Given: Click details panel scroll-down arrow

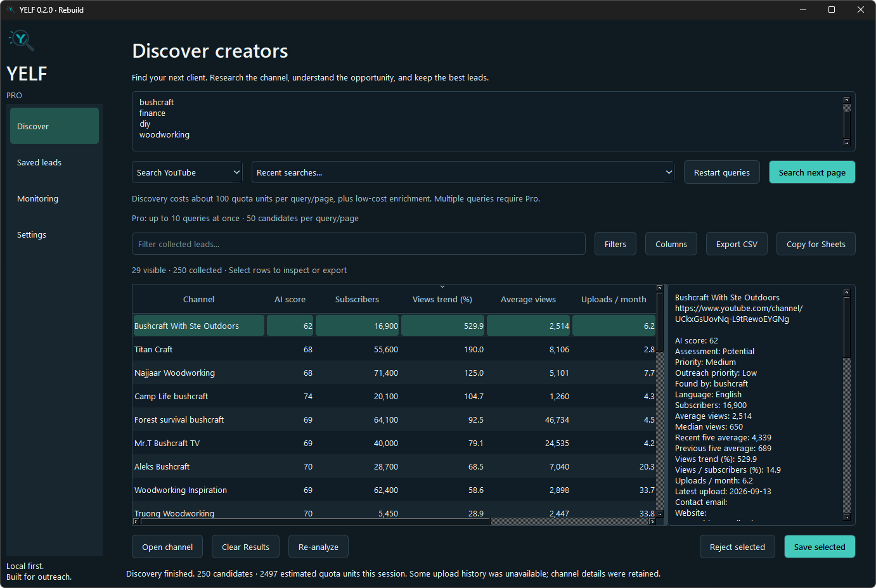Looking at the screenshot, I should [846, 517].
